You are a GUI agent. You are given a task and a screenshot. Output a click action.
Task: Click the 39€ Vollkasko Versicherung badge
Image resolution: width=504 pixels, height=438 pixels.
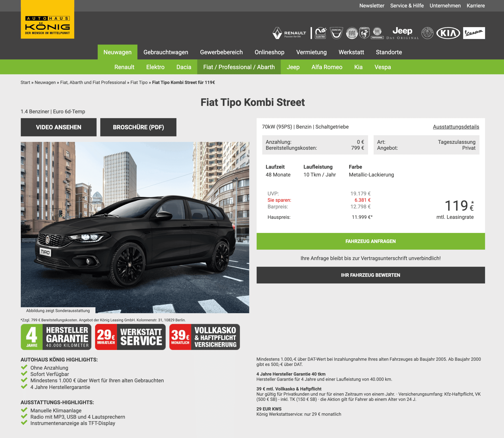point(205,337)
